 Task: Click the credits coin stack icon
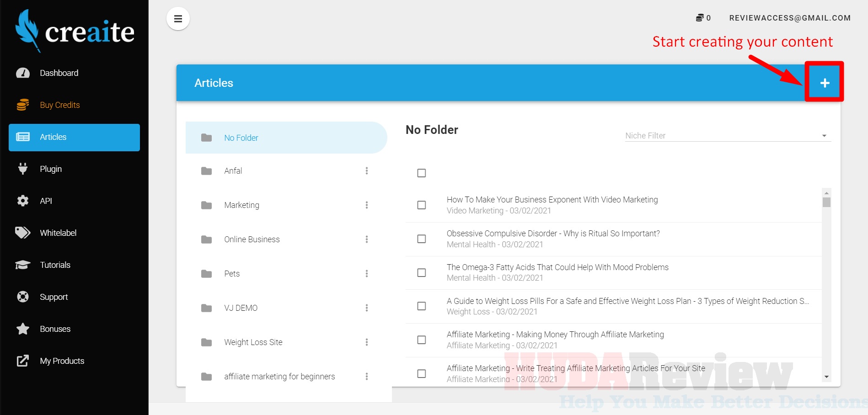pos(700,18)
